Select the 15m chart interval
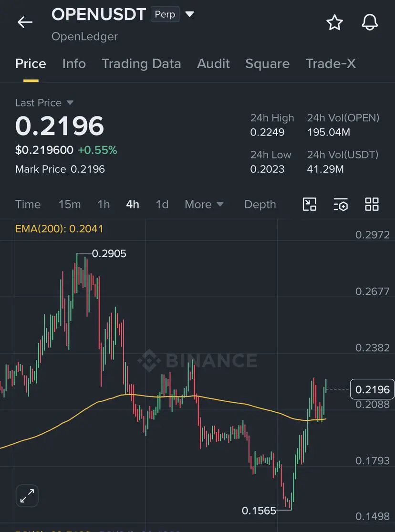This screenshot has height=532, width=395. [70, 204]
